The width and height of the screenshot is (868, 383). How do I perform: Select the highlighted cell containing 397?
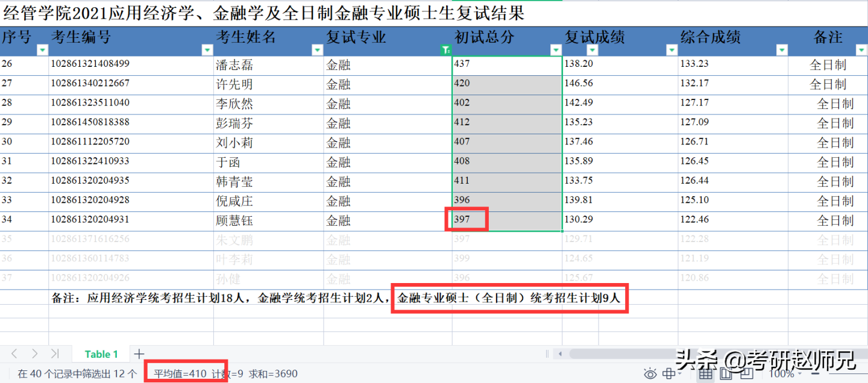[467, 219]
